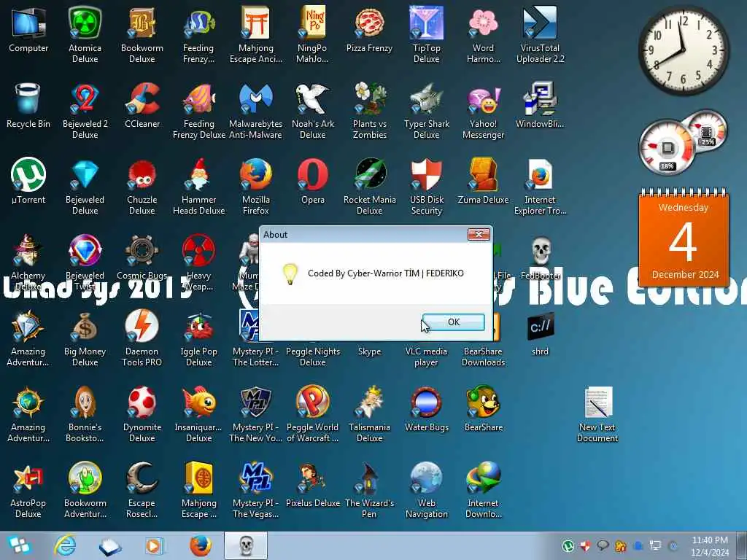Viewport: 747px width, 560px height.
Task: Select the BearShare Downloads icon
Action: [x=483, y=356]
